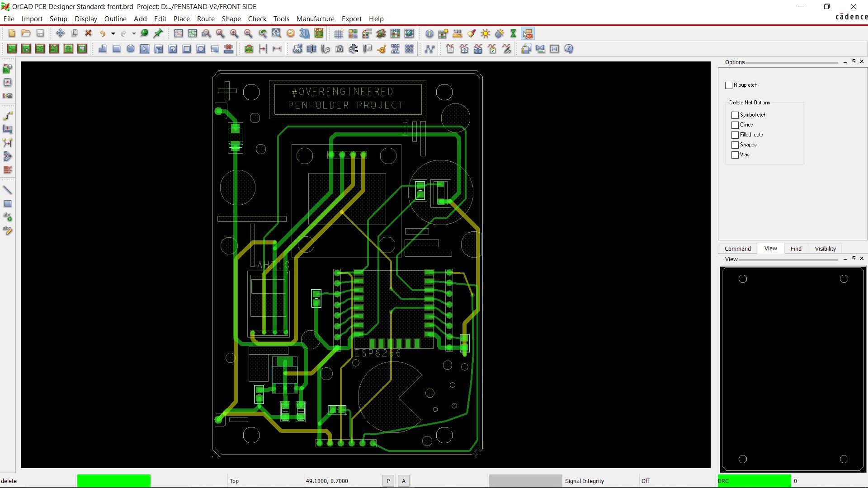
Task: Enable the Symbol etch delete option
Action: (735, 114)
